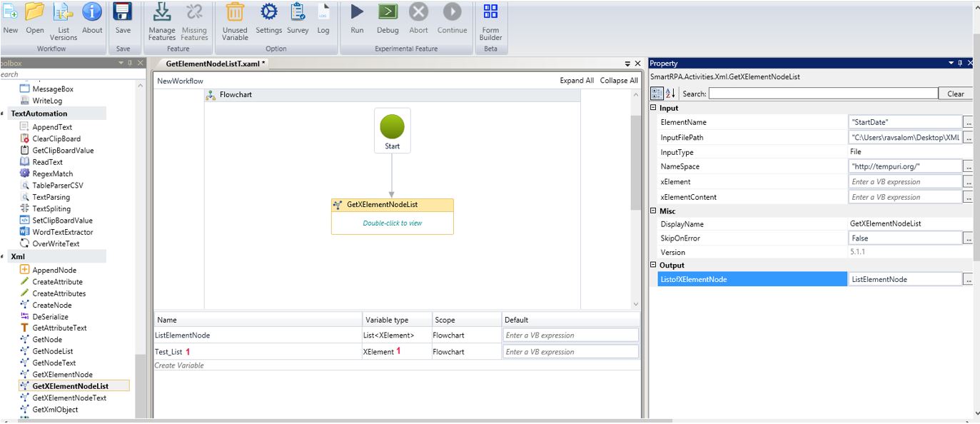The width and height of the screenshot is (980, 424).
Task: Select the GetElementNodeListT.xaml tab
Action: click(215, 64)
